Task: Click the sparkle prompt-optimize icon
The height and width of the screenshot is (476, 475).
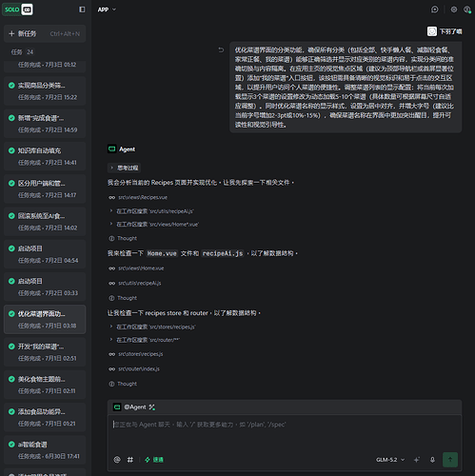Action: [x=417, y=460]
